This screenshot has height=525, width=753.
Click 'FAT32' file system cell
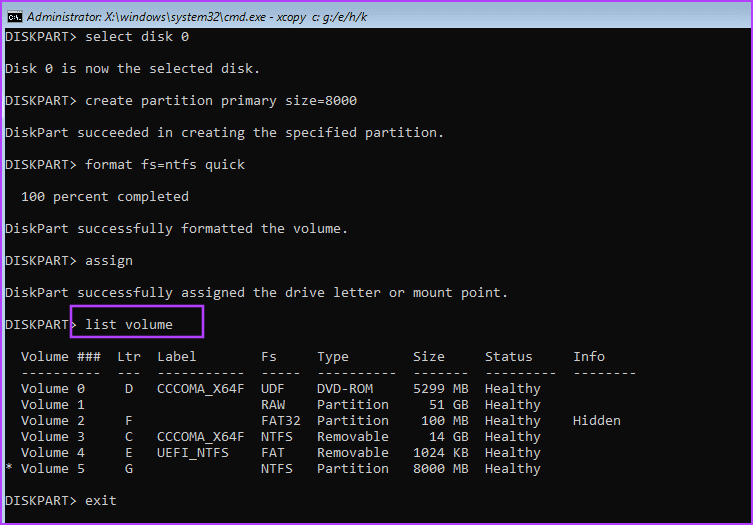click(x=281, y=421)
